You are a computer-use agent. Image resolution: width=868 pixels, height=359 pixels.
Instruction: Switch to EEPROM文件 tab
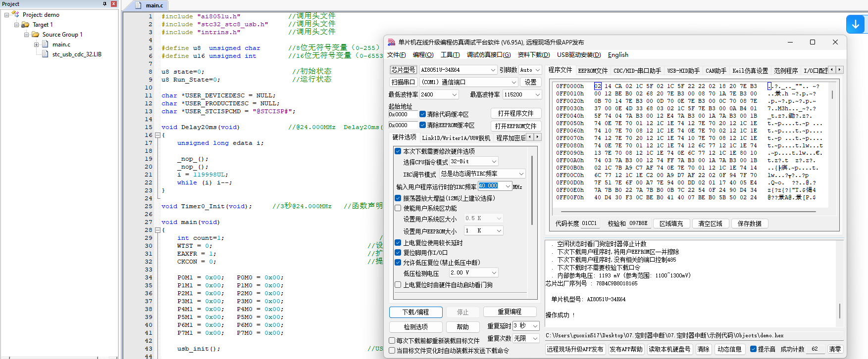pyautogui.click(x=593, y=71)
